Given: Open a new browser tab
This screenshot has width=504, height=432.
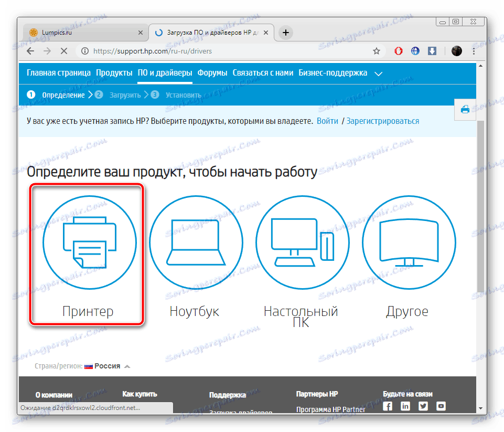Looking at the screenshot, I should pyautogui.click(x=286, y=33).
